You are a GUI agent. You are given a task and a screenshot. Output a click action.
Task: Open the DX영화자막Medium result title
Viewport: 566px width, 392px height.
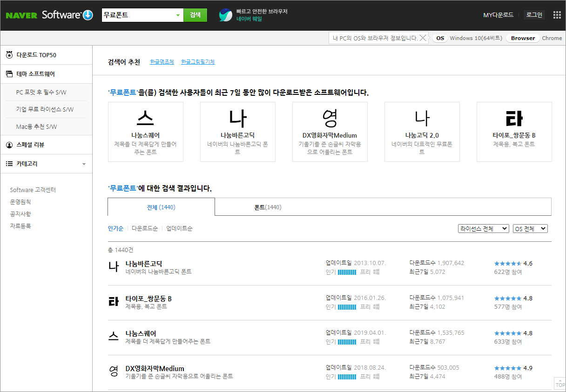tap(155, 368)
